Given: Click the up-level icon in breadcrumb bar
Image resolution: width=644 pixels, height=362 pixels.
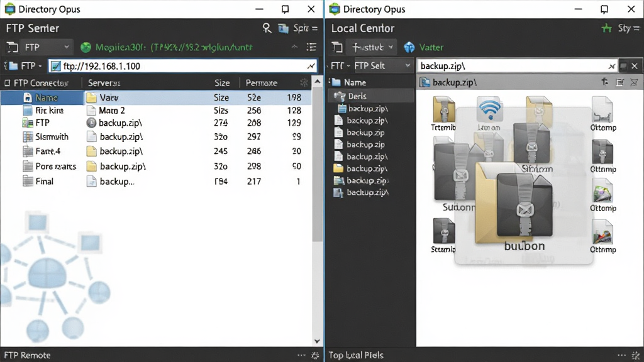Looking at the screenshot, I should 605,82.
